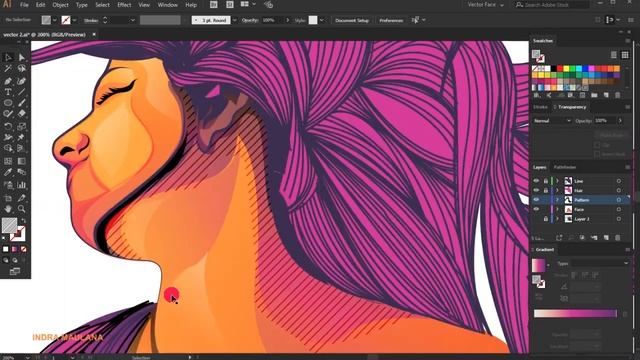Hide the Pattern layer
The width and height of the screenshot is (640, 360).
(536, 200)
